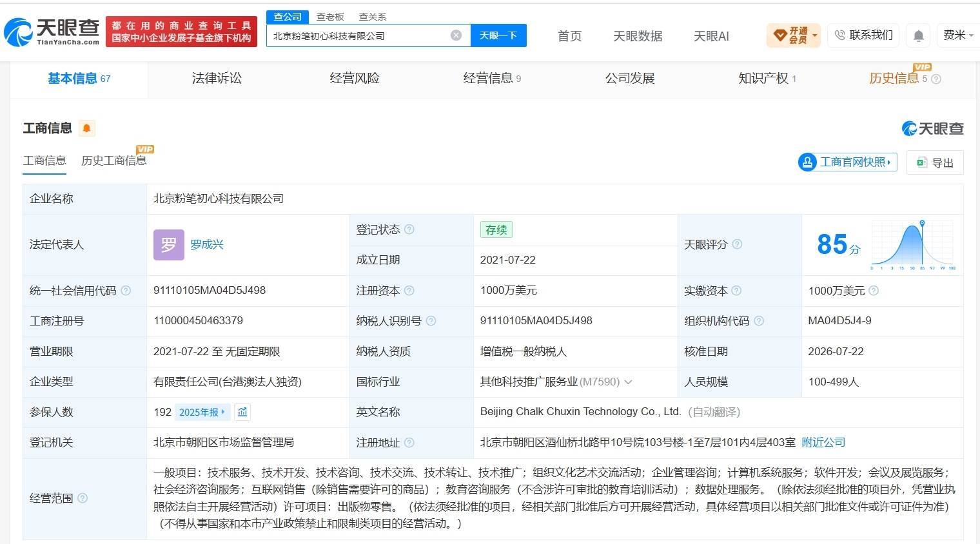Switch search mode to 查公司
The width and height of the screenshot is (980, 544).
point(288,17)
